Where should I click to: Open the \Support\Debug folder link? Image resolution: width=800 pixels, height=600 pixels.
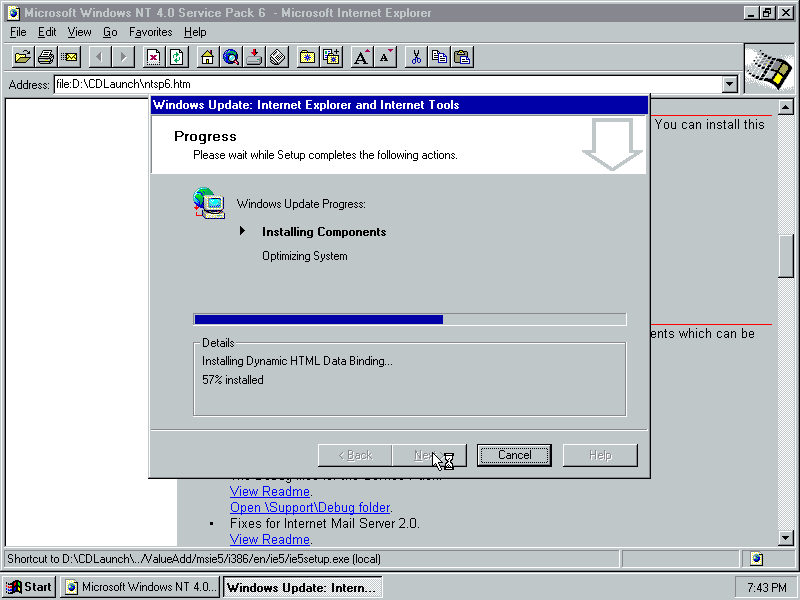coord(310,507)
